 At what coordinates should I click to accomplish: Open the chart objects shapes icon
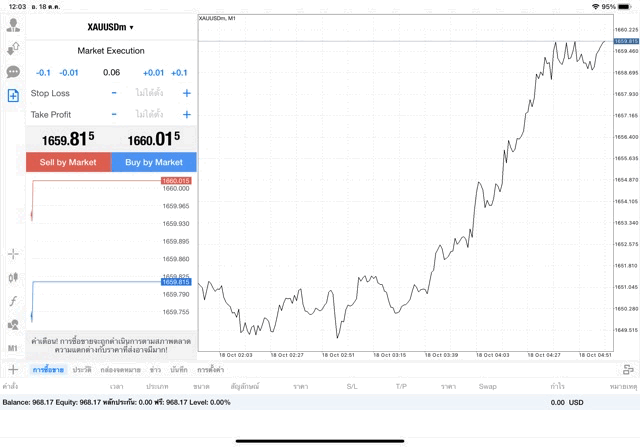[x=13, y=325]
